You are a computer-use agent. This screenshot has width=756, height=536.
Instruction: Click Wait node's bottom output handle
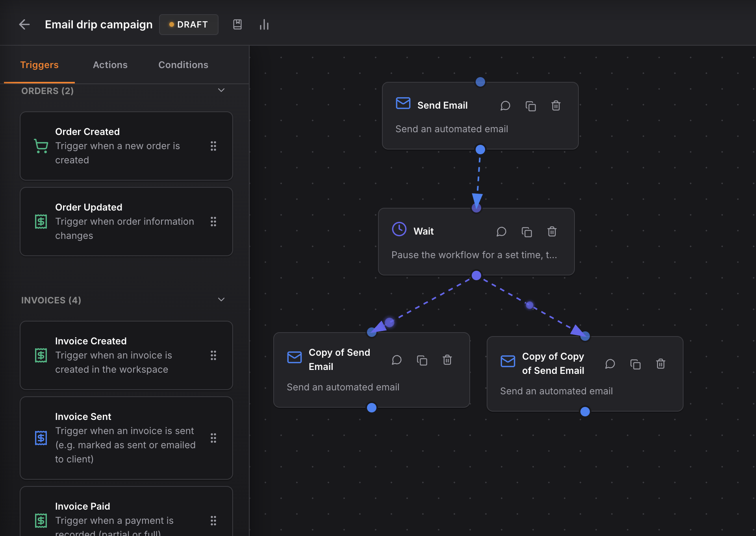tap(476, 275)
